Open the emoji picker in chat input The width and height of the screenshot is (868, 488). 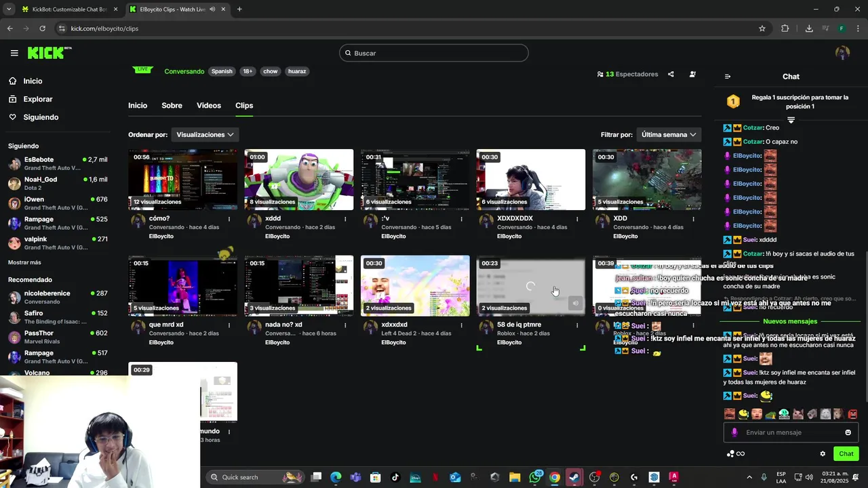[x=848, y=432]
